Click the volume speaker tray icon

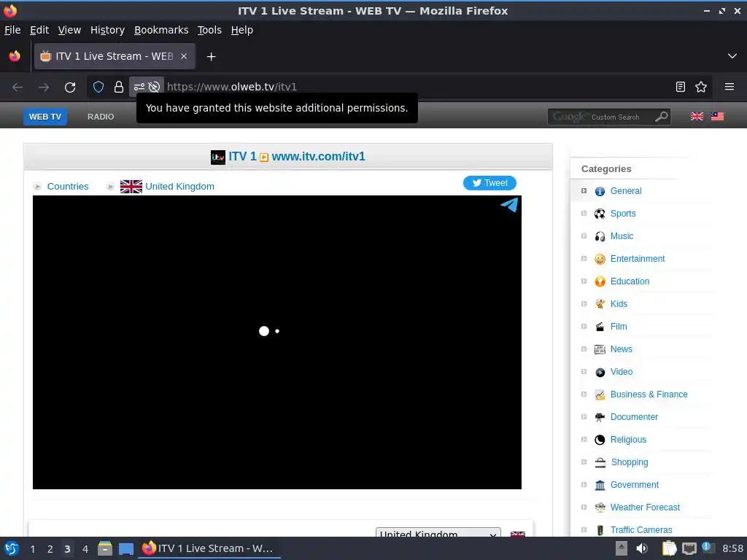tap(642, 548)
